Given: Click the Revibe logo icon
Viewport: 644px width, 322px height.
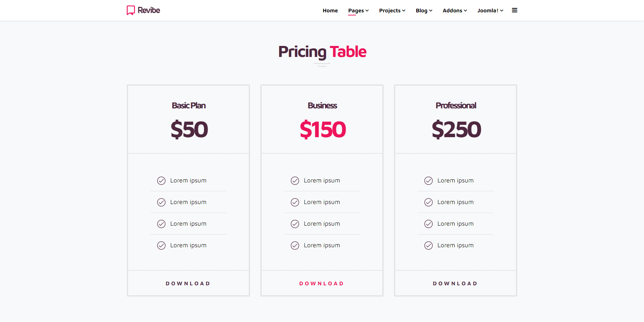Looking at the screenshot, I should pos(131,10).
